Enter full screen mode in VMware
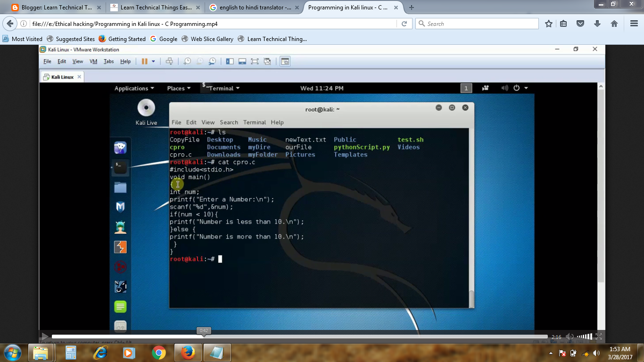This screenshot has width=644, height=362. (x=255, y=61)
